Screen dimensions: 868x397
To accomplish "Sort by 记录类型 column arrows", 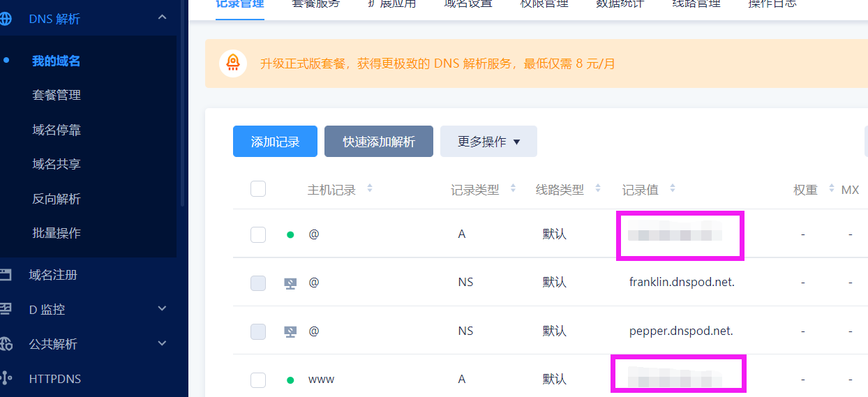I will 513,188.
